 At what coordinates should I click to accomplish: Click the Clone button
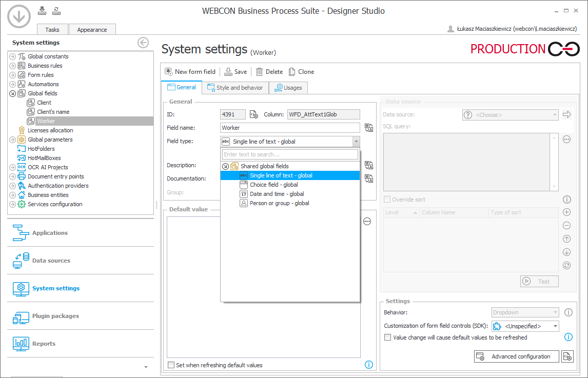click(302, 72)
